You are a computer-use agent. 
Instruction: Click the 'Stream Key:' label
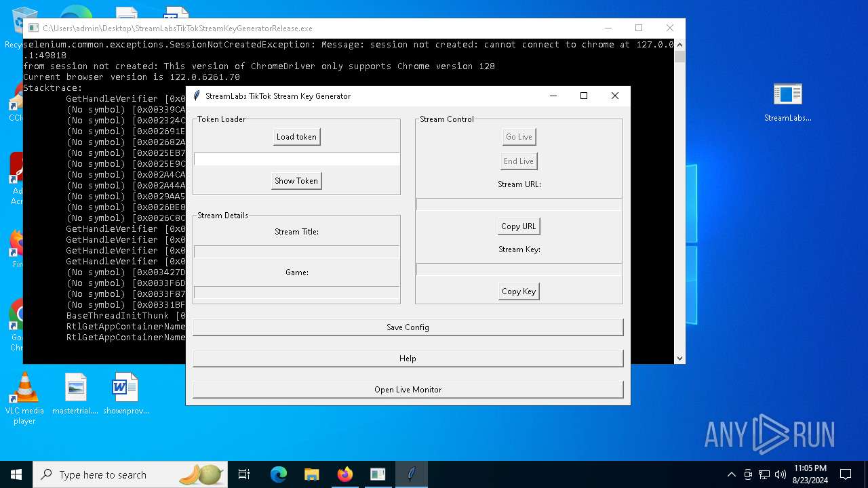519,249
